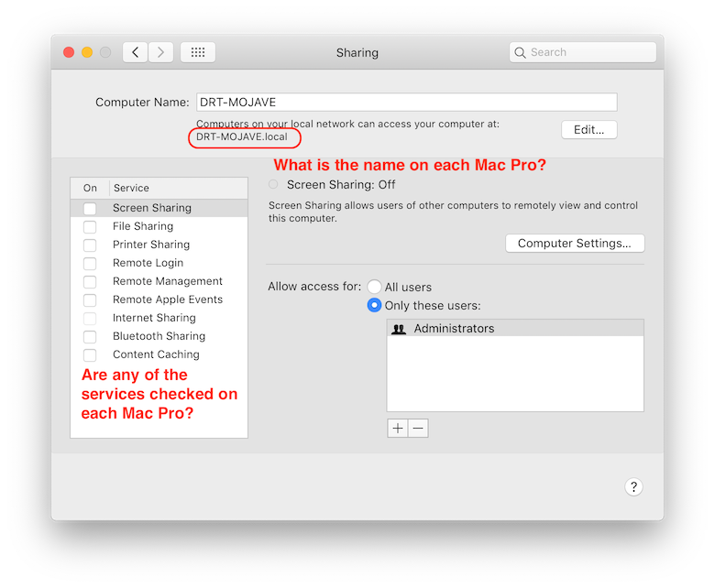
Task: Select the Remote Apple Events service label
Action: pyautogui.click(x=168, y=299)
